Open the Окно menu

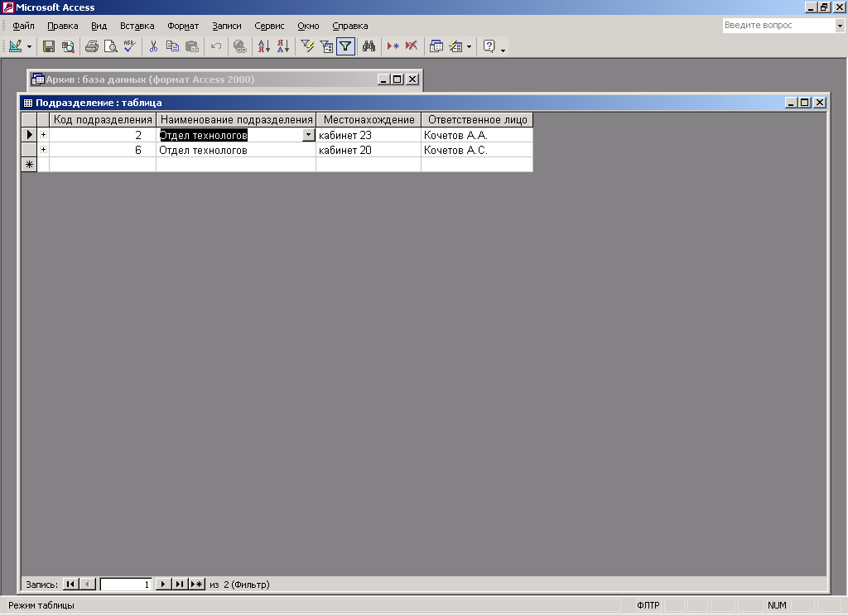click(x=308, y=26)
